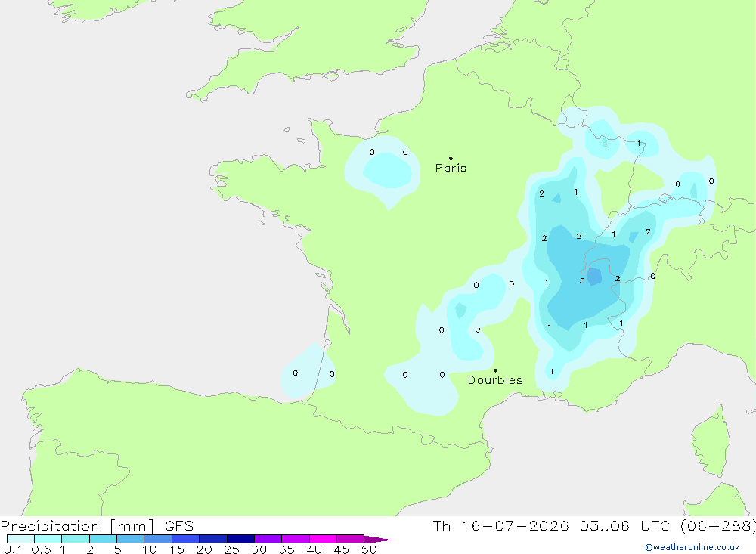Pick the 35–40 mm legend color swatch
The image size is (756, 554).
pos(296,539)
